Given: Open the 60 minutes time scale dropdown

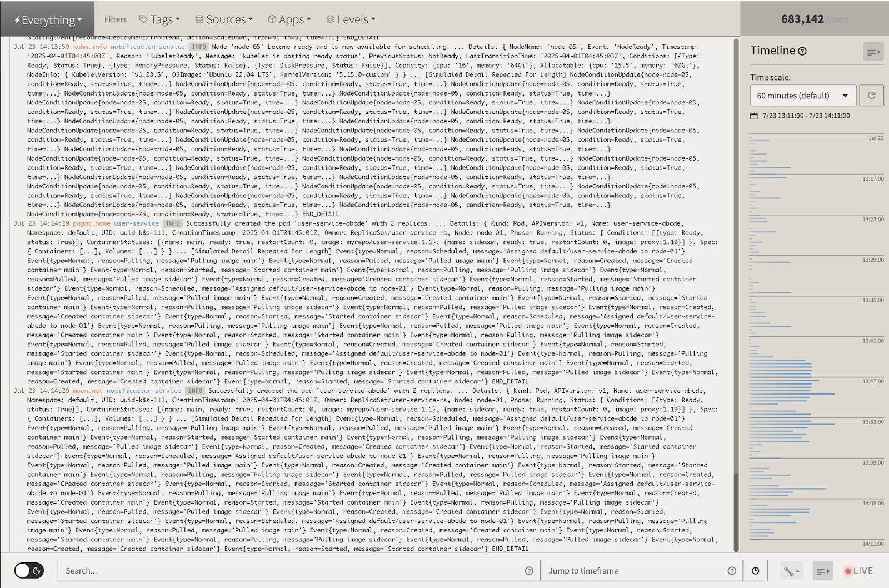Looking at the screenshot, I should click(x=803, y=96).
